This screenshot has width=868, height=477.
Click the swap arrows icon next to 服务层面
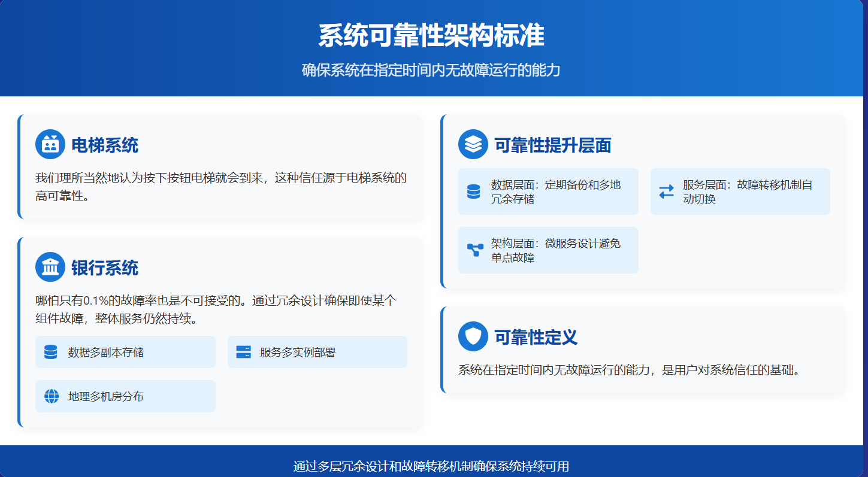(666, 192)
